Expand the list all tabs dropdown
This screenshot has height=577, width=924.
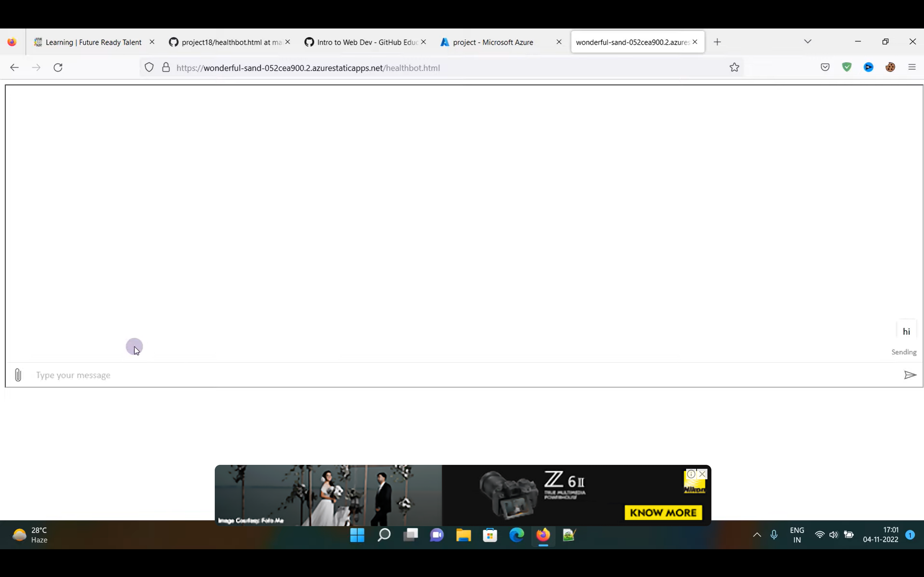pos(807,41)
